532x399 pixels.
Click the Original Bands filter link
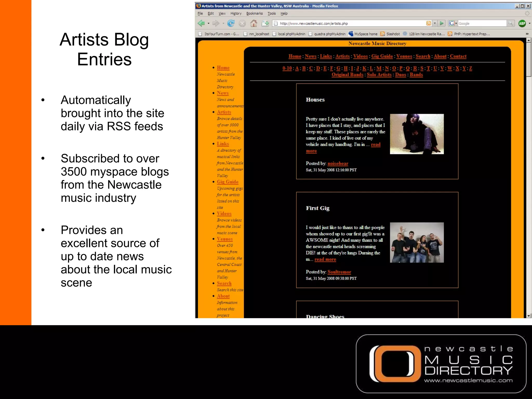point(347,75)
